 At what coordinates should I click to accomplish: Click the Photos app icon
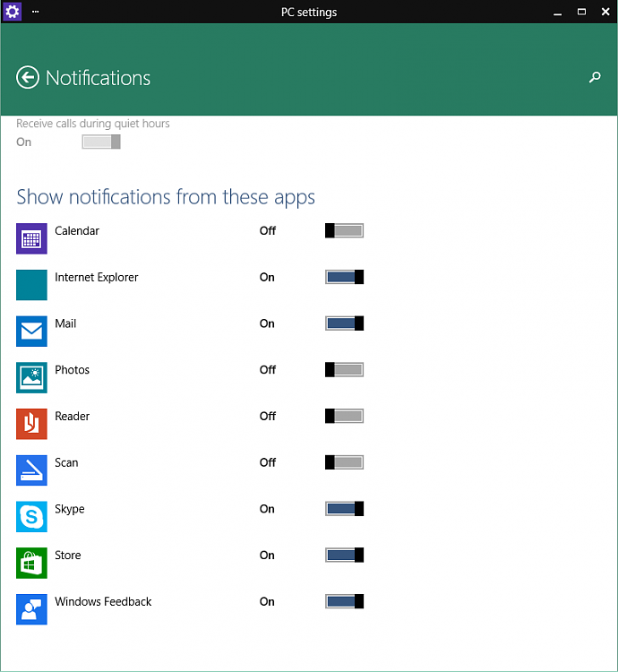click(x=31, y=377)
